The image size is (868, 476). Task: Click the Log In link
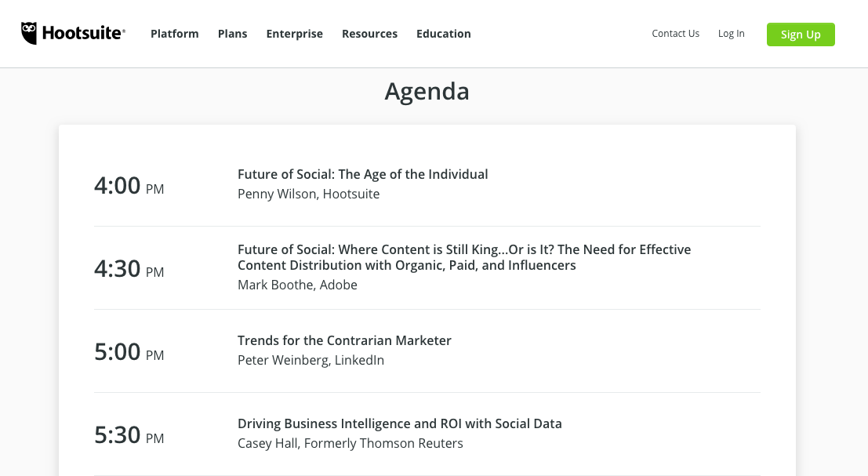(x=731, y=34)
